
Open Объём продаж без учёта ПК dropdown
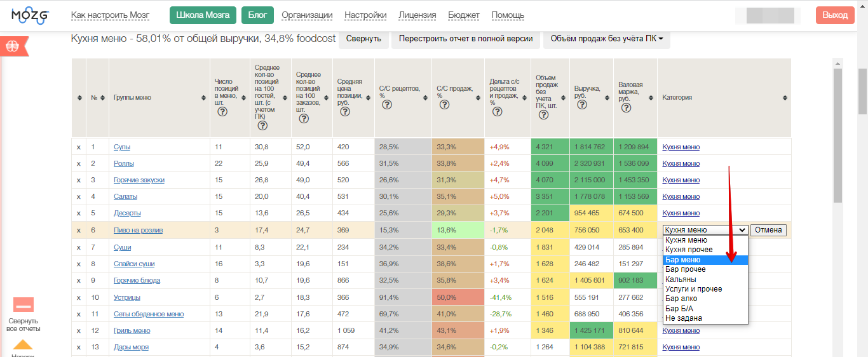(606, 39)
